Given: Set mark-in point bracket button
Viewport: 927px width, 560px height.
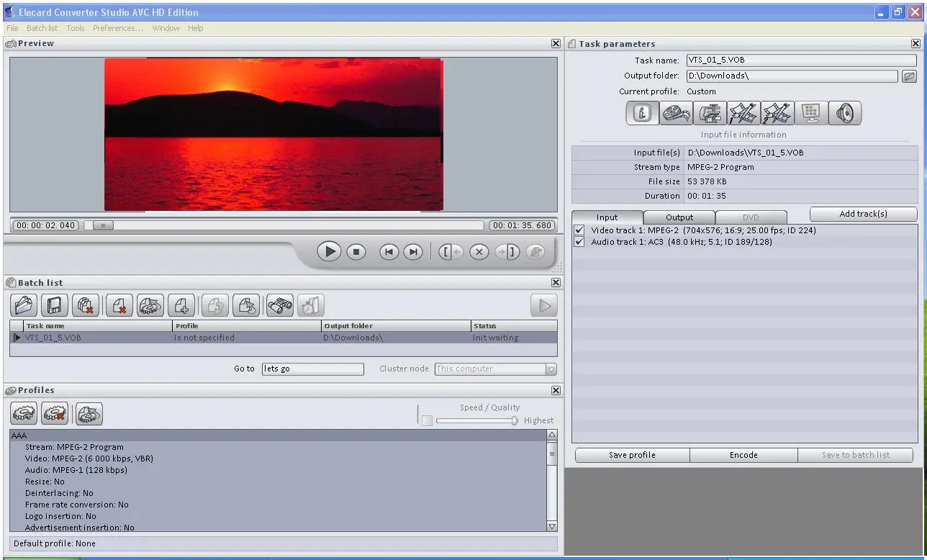Looking at the screenshot, I should point(451,252).
